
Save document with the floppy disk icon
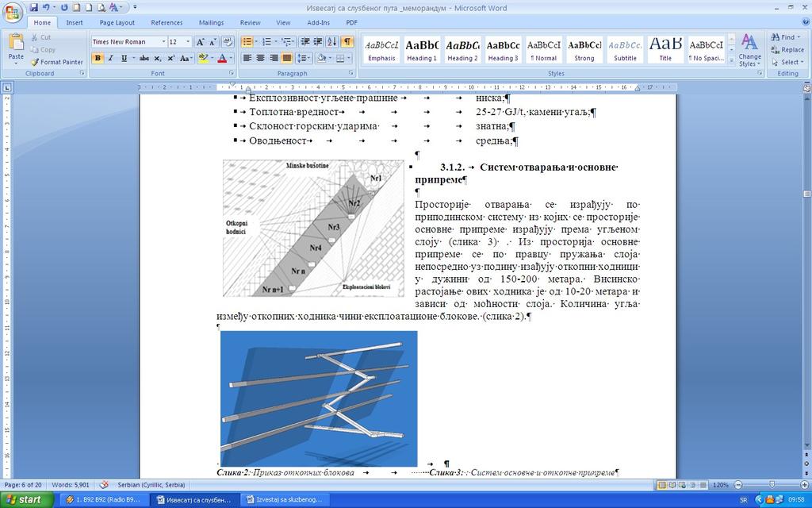pos(33,7)
